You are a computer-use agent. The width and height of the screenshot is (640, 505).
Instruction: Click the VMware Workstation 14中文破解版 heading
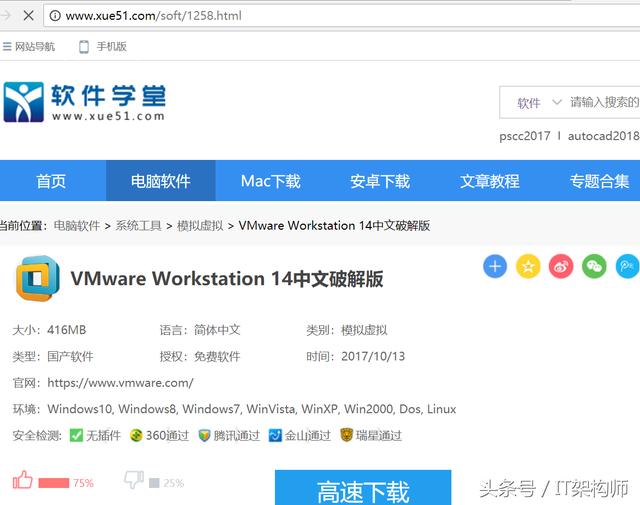click(x=227, y=279)
